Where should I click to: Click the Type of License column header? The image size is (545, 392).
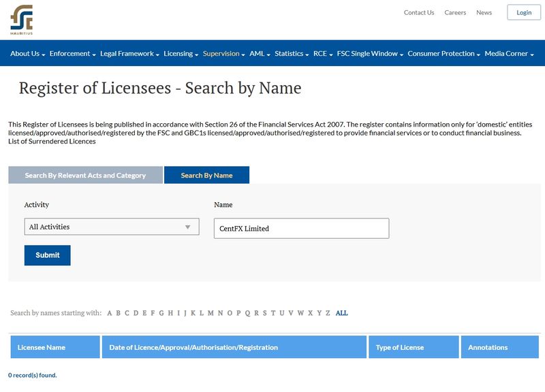(414, 347)
